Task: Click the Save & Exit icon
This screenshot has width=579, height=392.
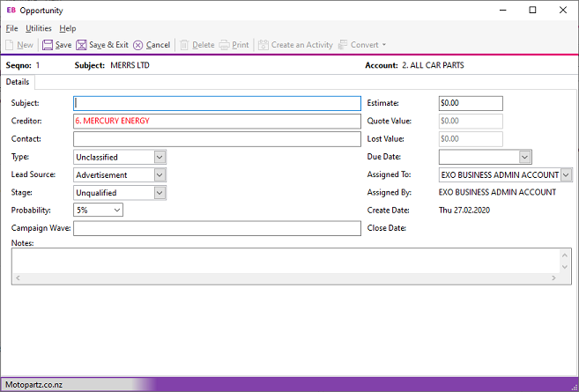Action: (x=81, y=45)
